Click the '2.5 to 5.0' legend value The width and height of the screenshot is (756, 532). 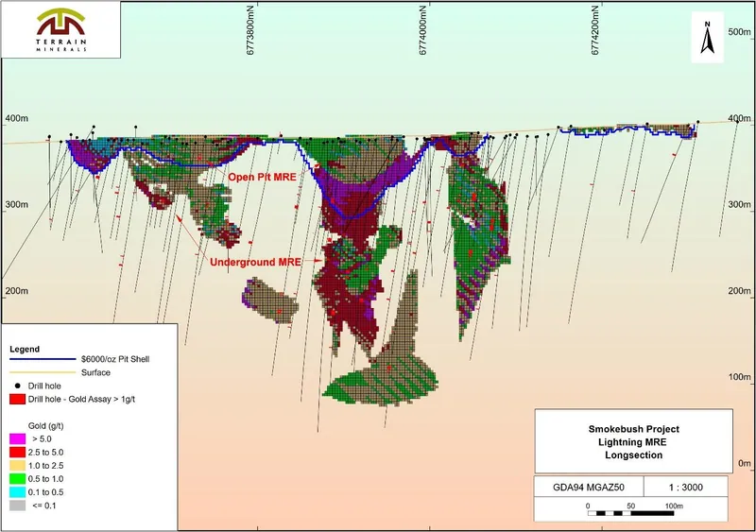pyautogui.click(x=45, y=453)
